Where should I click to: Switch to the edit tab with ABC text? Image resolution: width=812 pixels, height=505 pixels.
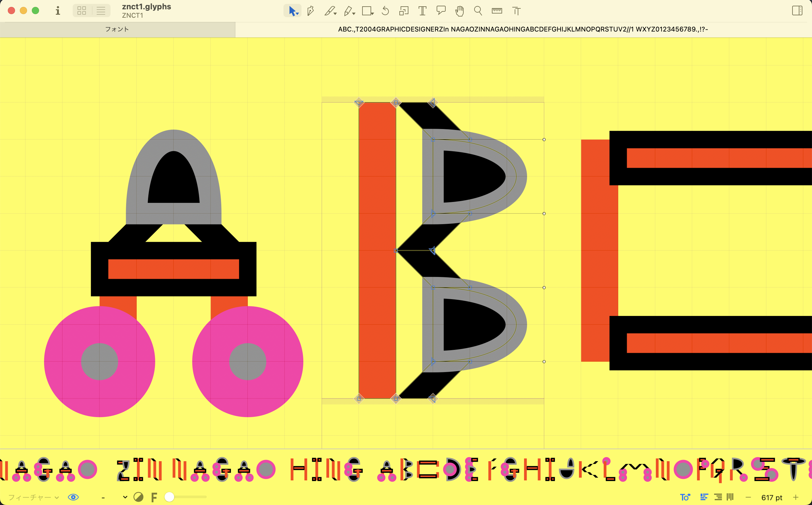[523, 29]
